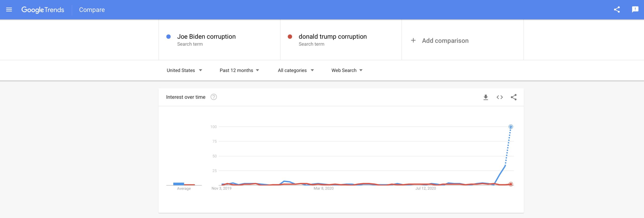Click the plus icon to add comparison
The image size is (644, 218).
point(413,40)
